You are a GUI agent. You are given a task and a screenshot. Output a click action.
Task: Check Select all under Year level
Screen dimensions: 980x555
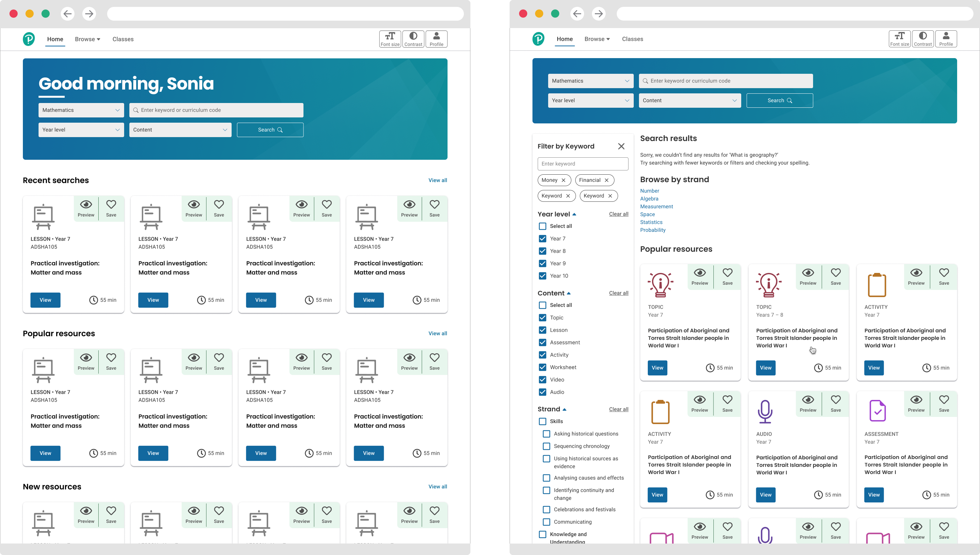(x=542, y=226)
